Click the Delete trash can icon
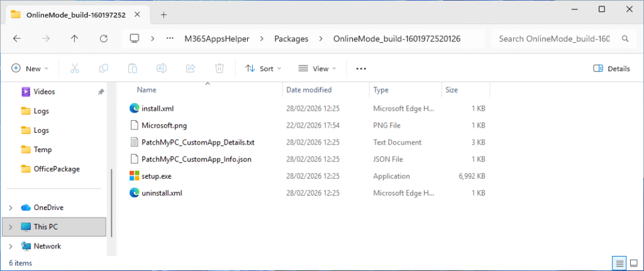 click(219, 69)
